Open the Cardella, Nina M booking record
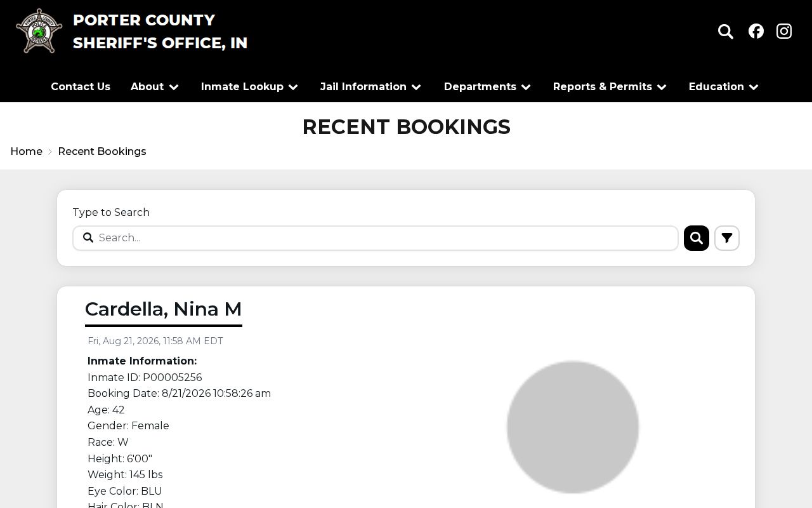812x508 pixels. click(164, 309)
